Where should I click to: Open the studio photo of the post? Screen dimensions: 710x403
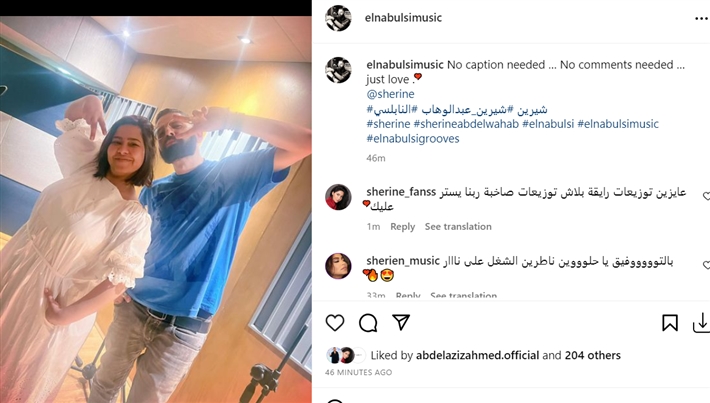(156, 209)
